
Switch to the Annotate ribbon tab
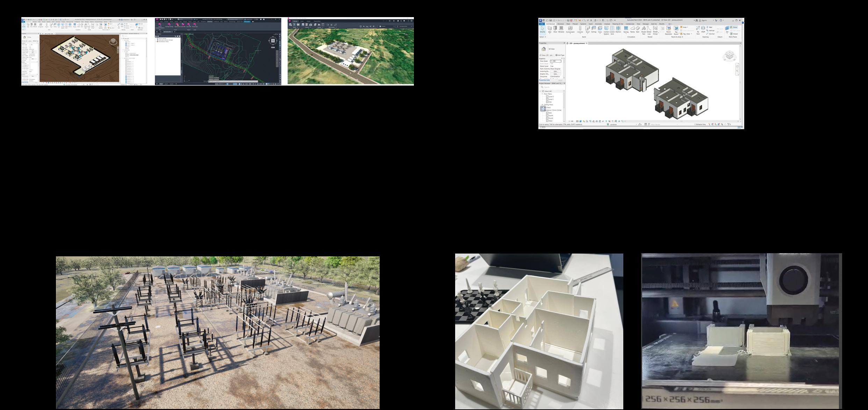(598, 24)
